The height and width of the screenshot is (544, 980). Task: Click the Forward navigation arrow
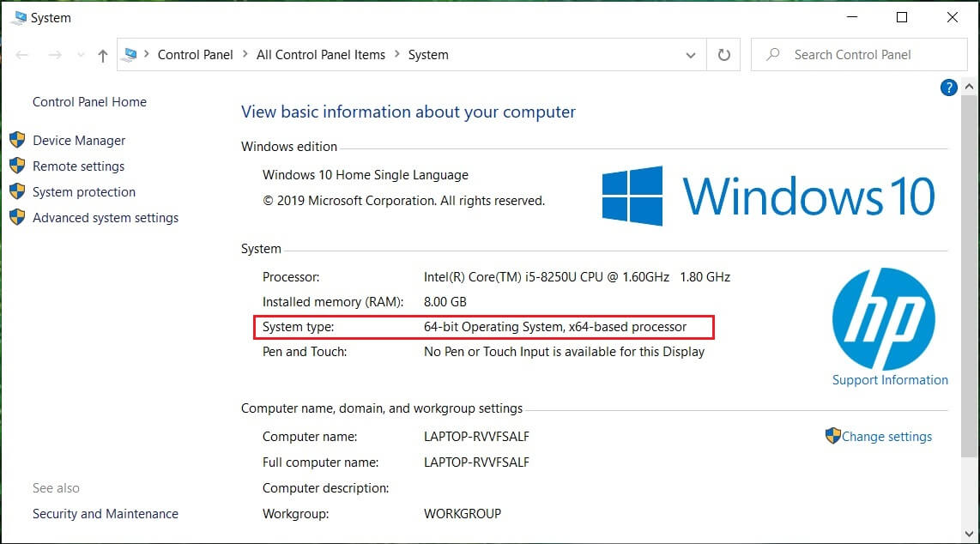click(56, 55)
